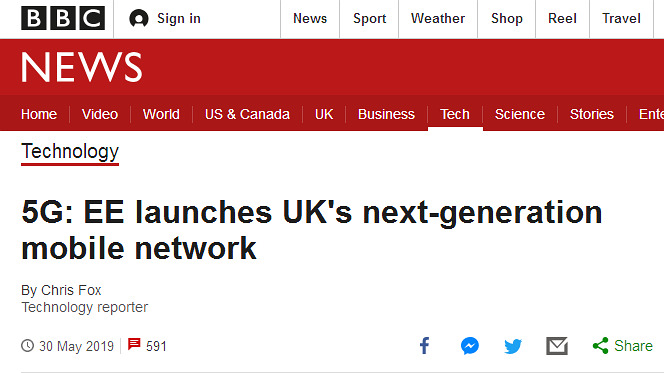Tweet the article with the Twitter icon
This screenshot has width=664, height=373.
(513, 346)
